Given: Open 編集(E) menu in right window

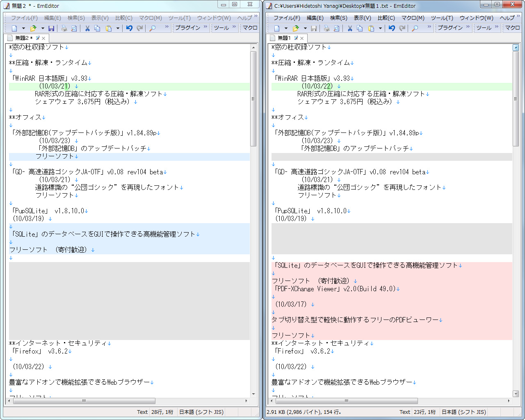Looking at the screenshot, I should (315, 18).
